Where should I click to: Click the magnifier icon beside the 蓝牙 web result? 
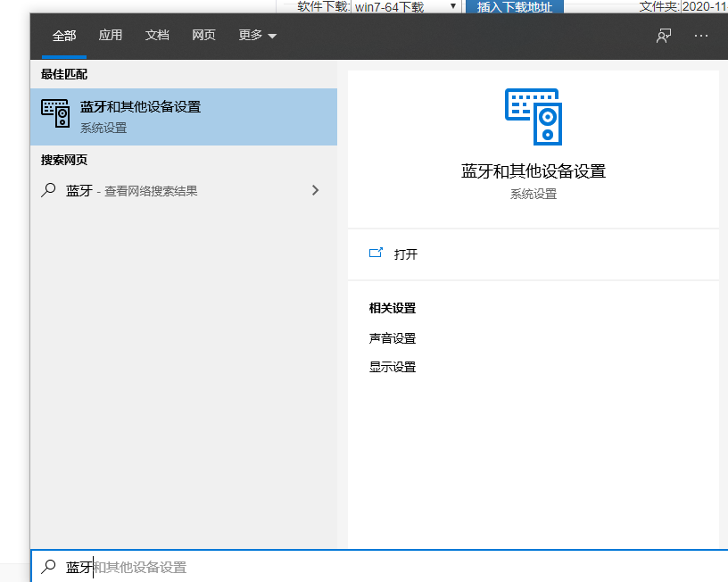48,190
